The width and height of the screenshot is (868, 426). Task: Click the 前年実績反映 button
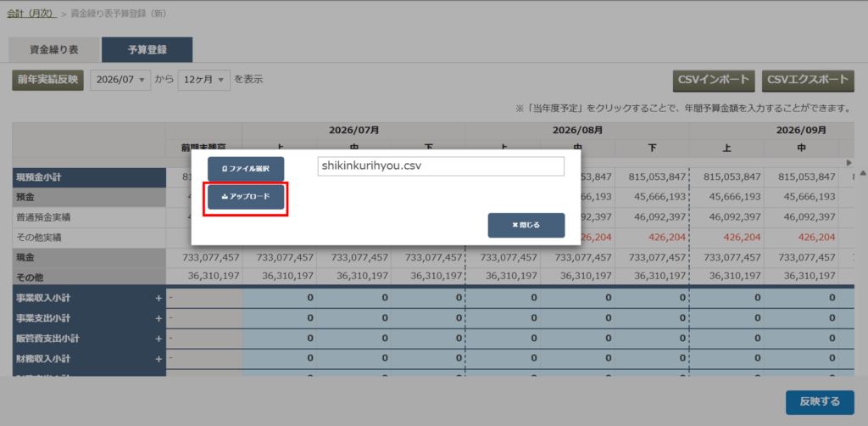pos(47,80)
